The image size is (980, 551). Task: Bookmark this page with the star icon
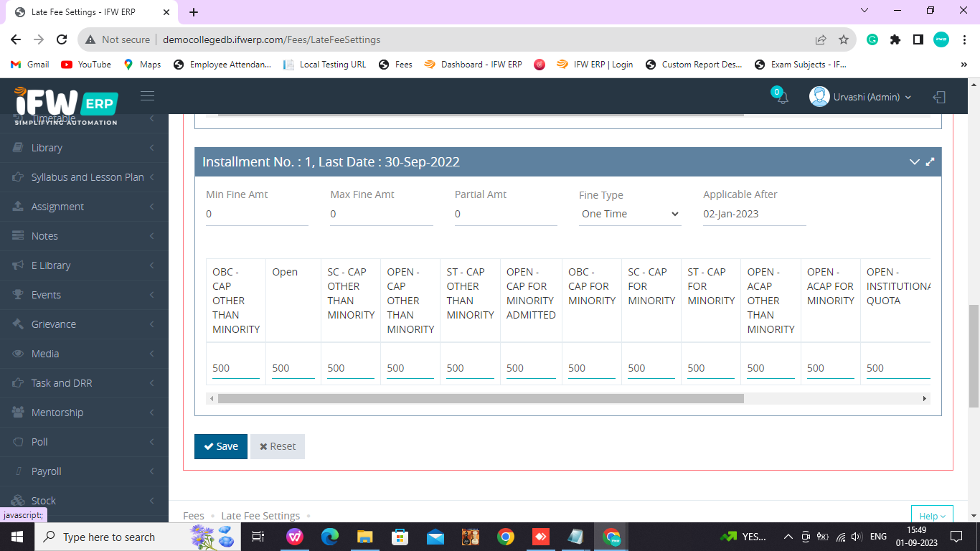click(844, 39)
